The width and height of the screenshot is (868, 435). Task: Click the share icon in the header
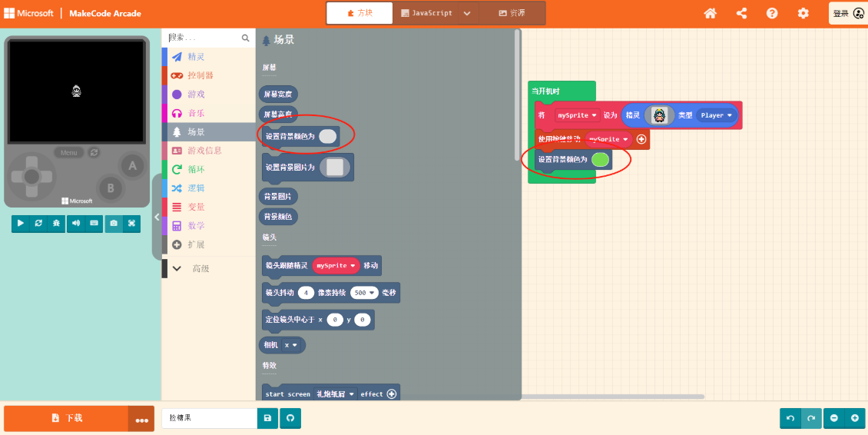(741, 13)
